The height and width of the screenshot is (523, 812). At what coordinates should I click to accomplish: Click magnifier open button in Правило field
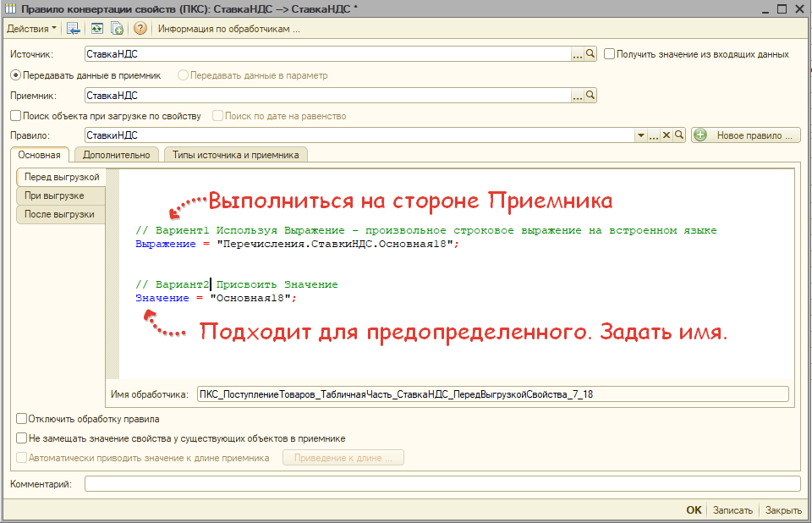[x=679, y=135]
